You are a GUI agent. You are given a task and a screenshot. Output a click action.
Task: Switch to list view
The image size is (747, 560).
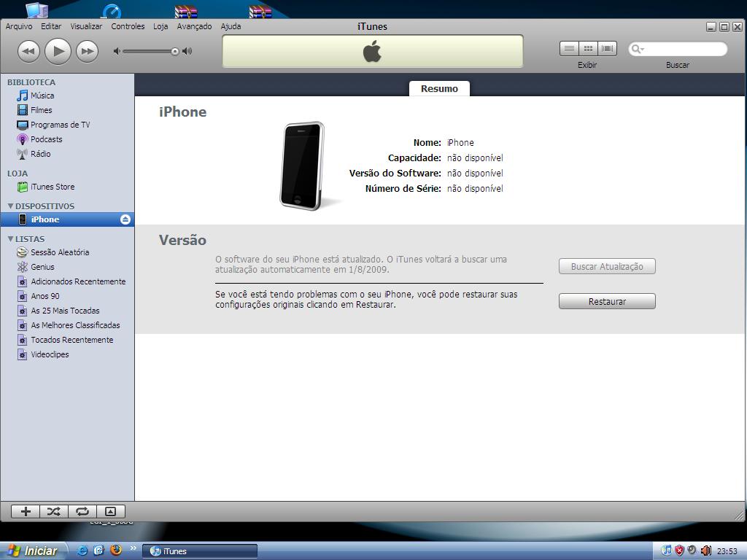click(x=569, y=49)
